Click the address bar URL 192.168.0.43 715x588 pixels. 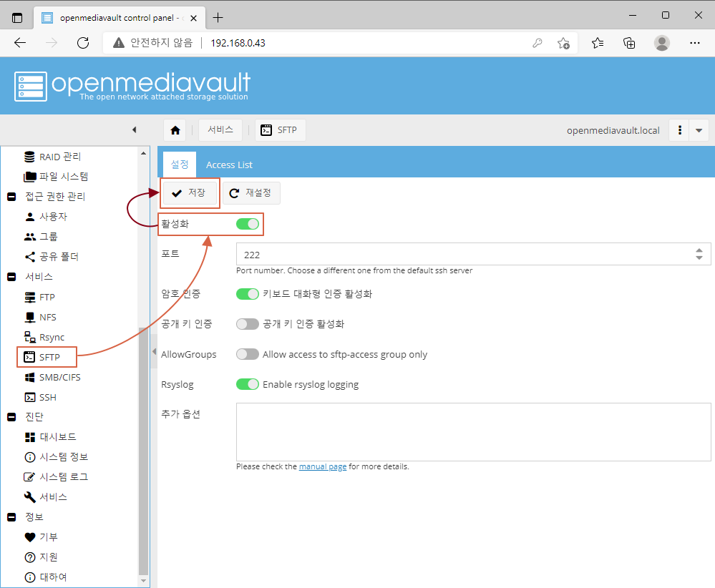click(238, 43)
